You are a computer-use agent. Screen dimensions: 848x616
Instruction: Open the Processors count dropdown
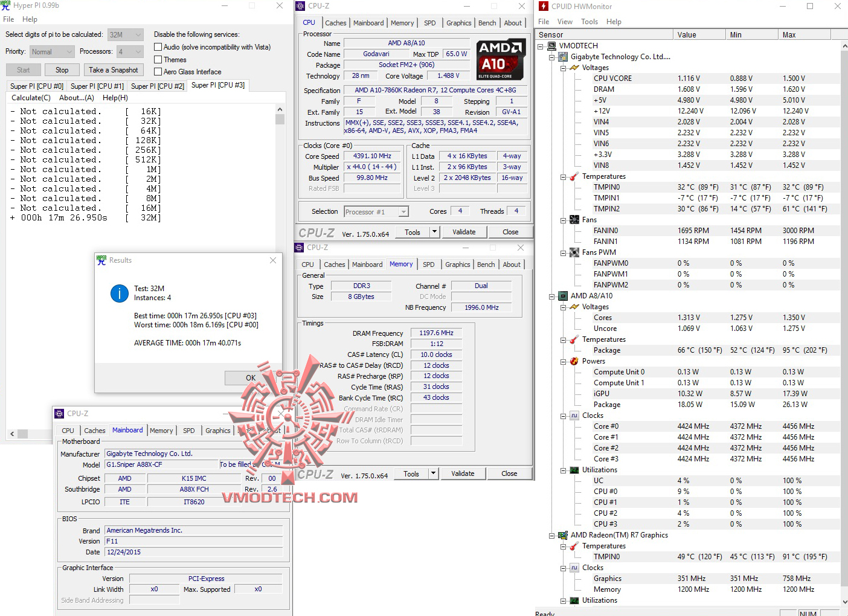[x=138, y=52]
